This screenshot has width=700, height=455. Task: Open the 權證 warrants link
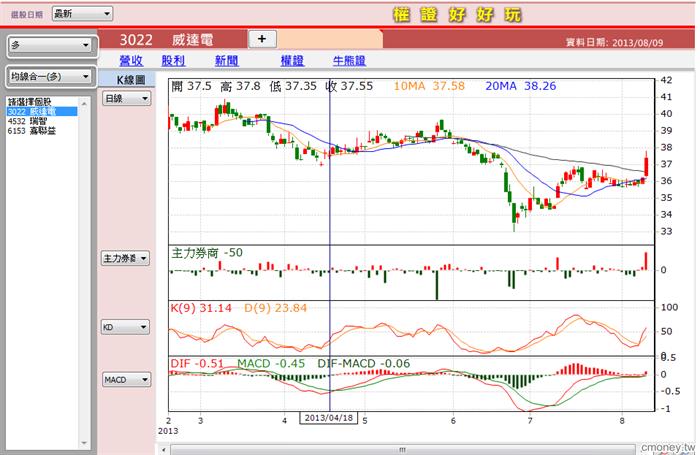click(x=292, y=61)
